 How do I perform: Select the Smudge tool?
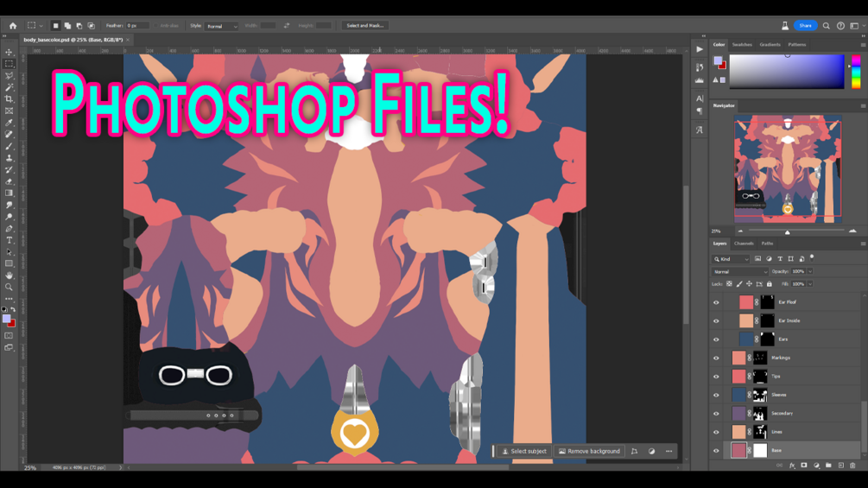click(x=9, y=206)
